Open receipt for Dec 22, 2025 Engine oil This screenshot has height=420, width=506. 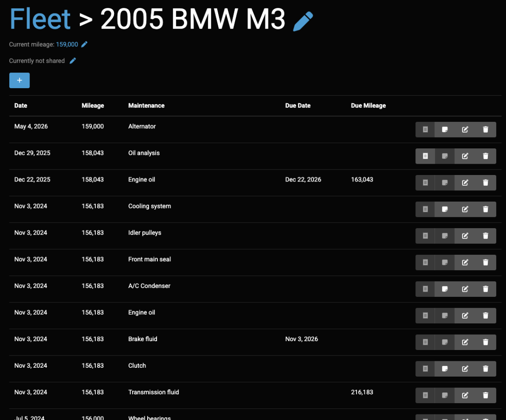pyautogui.click(x=425, y=183)
